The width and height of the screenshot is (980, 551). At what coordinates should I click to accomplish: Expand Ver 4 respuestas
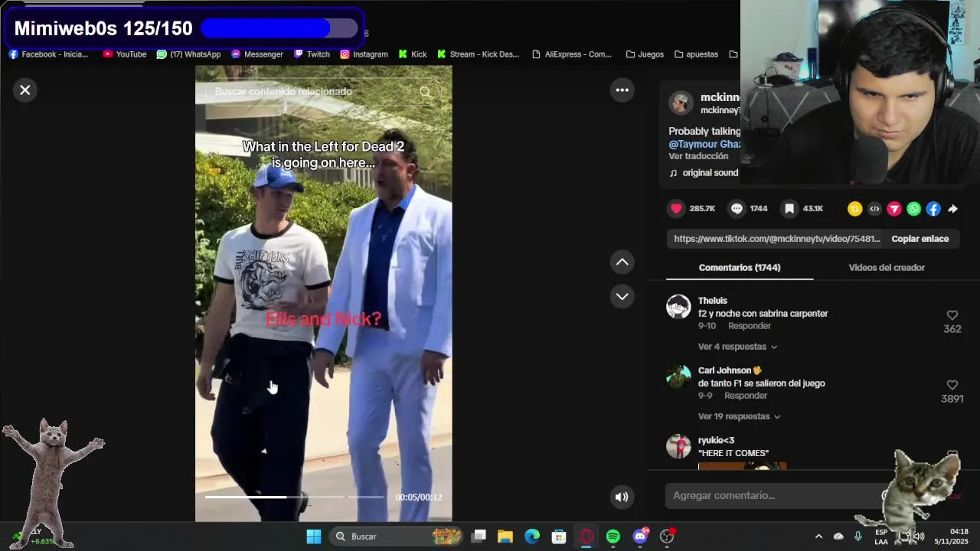(x=737, y=347)
